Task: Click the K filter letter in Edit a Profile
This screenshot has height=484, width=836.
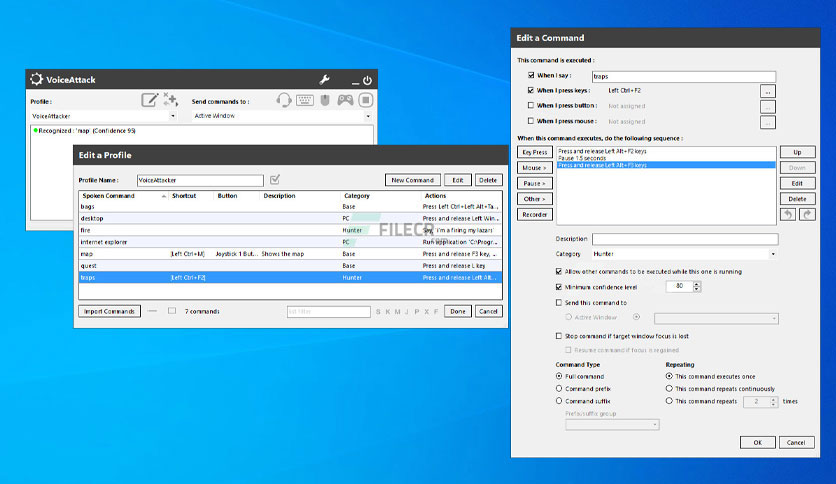Action: tap(388, 312)
